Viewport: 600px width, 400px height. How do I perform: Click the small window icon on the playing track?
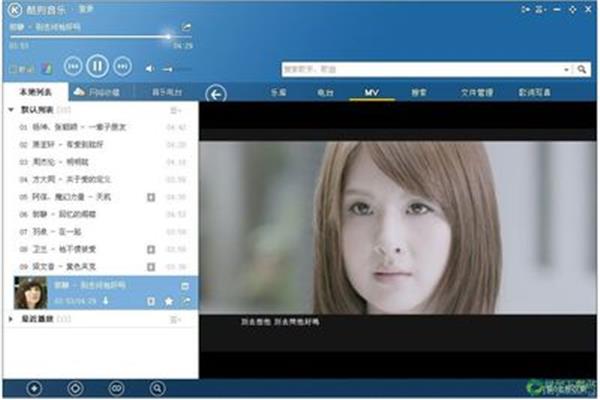[x=185, y=286]
